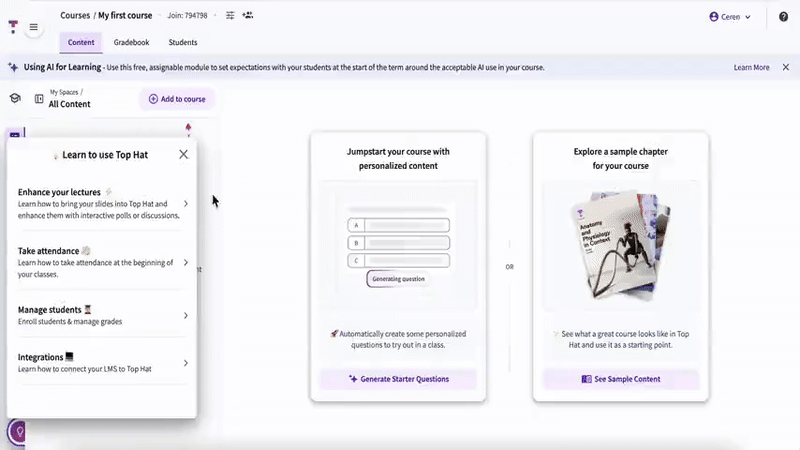Click the All Content heading
800x450 pixels.
[69, 104]
